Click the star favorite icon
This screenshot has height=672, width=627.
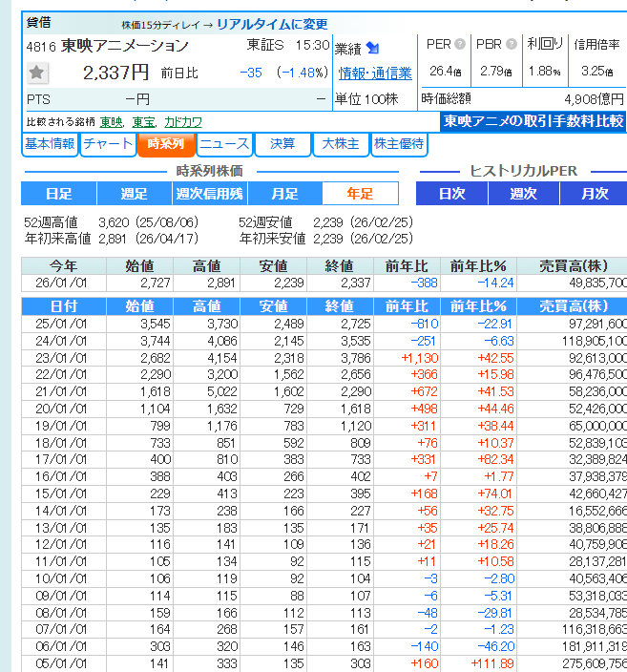pyautogui.click(x=36, y=73)
